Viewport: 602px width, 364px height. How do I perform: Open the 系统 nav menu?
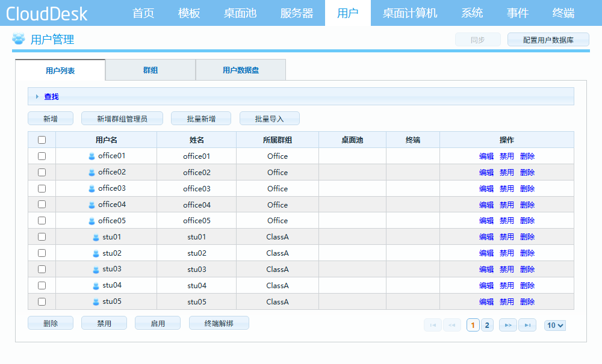(x=472, y=13)
